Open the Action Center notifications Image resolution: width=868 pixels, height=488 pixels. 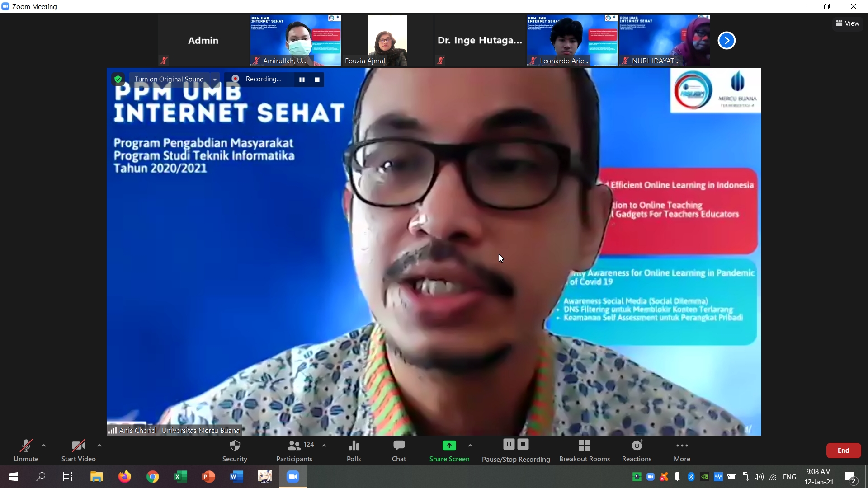851,477
